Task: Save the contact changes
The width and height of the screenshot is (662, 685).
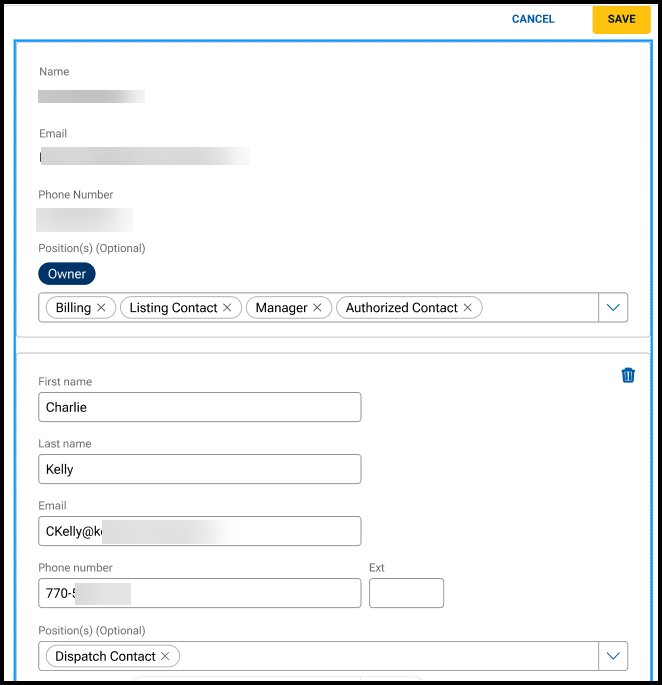Action: (621, 19)
